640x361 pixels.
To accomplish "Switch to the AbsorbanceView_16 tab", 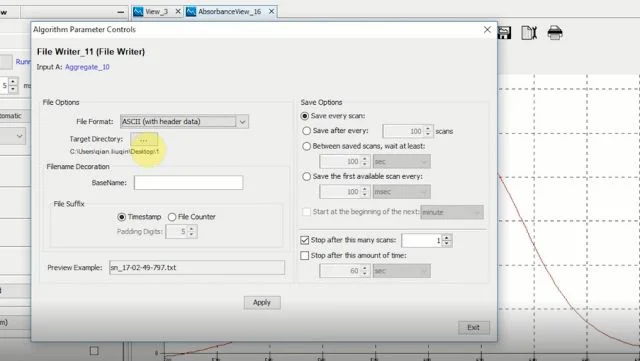I will (229, 11).
